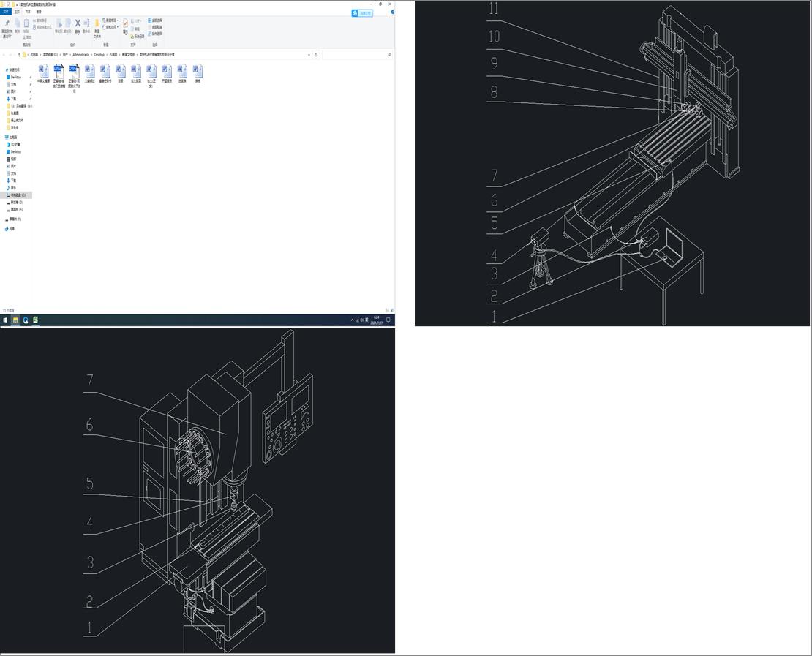Viewport: 812px width, 656px height.
Task: Click the Cut scissors command
Action: pos(28,37)
